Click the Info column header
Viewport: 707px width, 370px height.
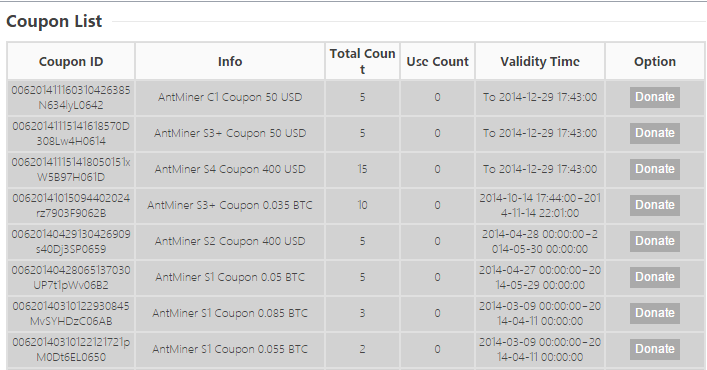230,61
